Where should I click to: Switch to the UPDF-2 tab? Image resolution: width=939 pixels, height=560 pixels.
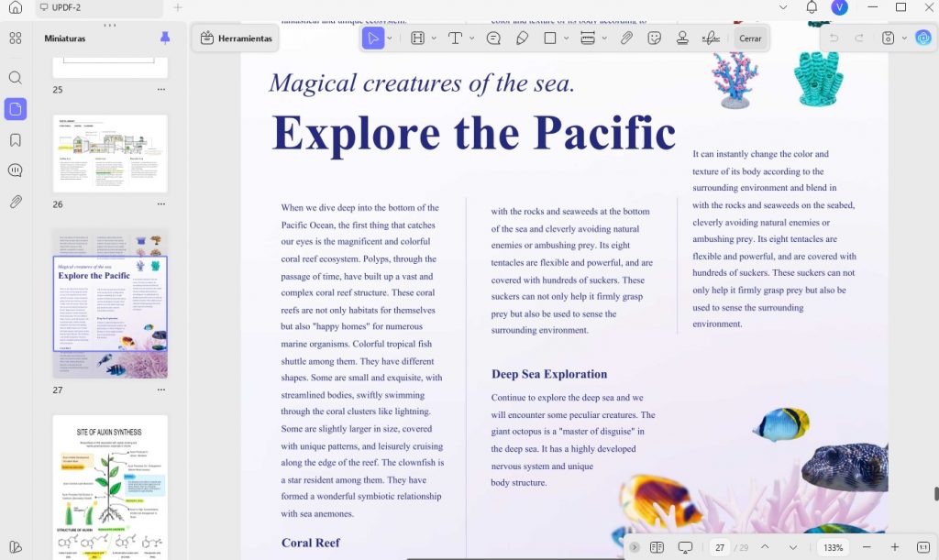99,7
